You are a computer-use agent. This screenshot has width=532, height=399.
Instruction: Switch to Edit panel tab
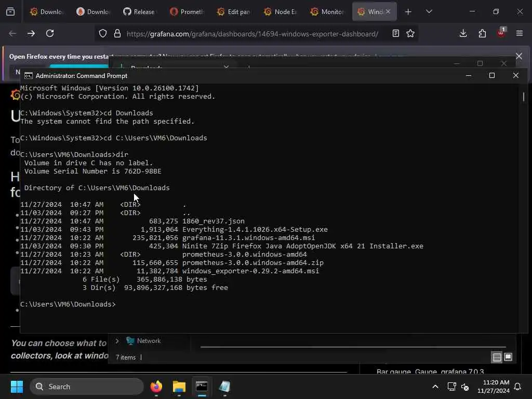(x=233, y=12)
